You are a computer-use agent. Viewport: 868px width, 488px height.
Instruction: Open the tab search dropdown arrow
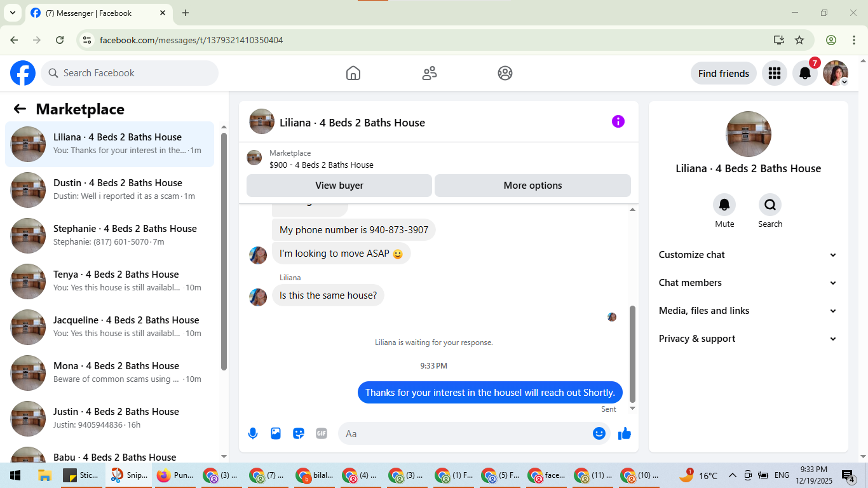[12, 13]
